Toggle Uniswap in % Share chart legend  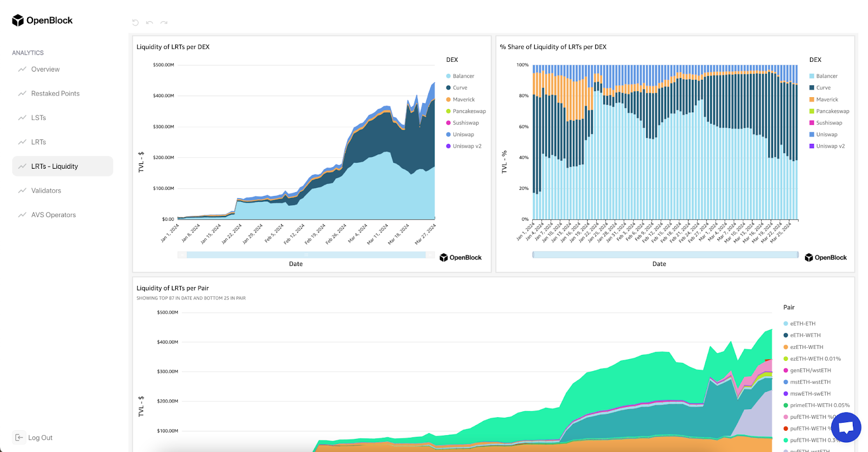click(x=824, y=135)
